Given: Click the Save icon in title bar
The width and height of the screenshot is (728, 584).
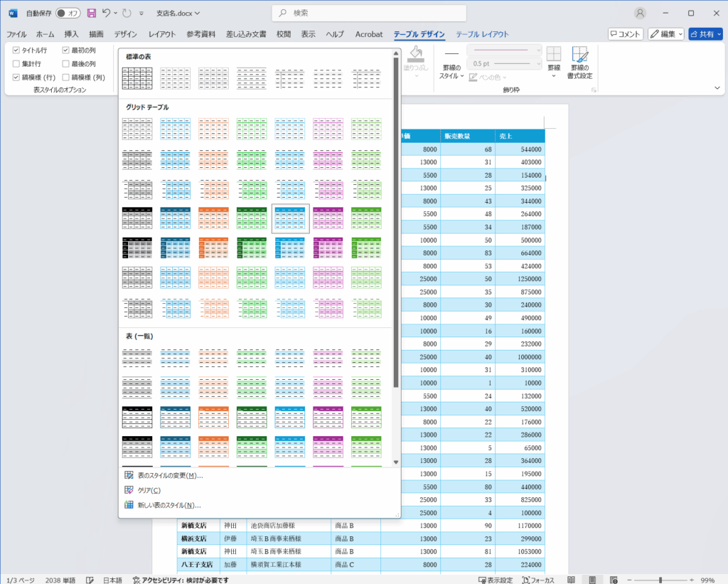Looking at the screenshot, I should pyautogui.click(x=91, y=14).
